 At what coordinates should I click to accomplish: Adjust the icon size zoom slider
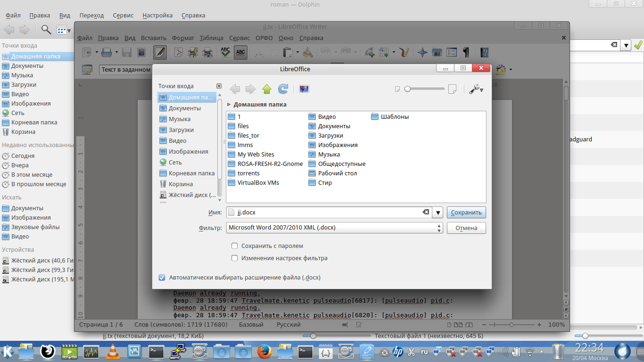tap(408, 89)
